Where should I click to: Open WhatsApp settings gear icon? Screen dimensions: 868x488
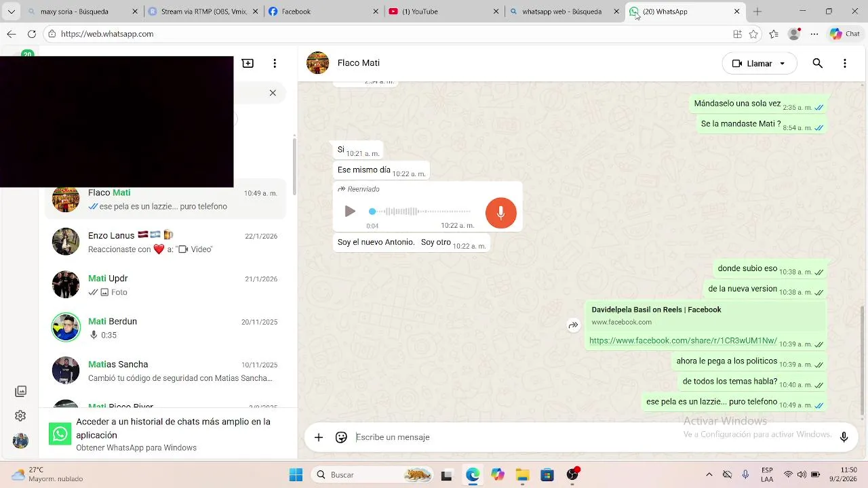(20, 415)
